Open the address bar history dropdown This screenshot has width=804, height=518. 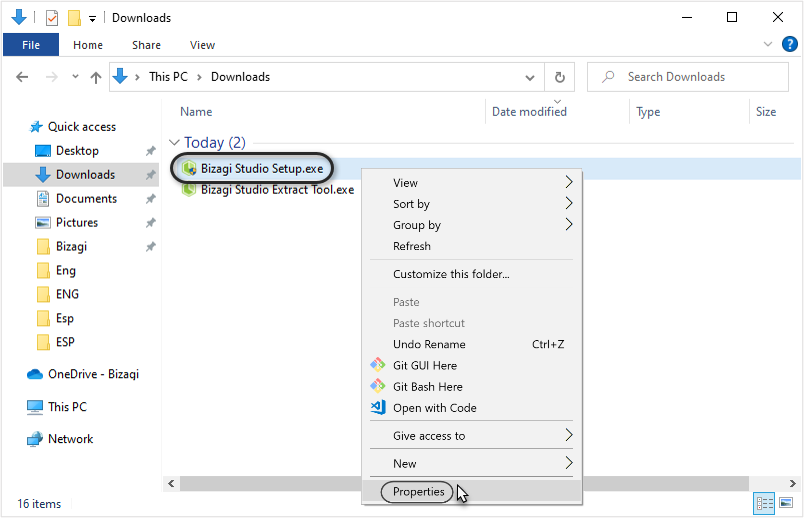(530, 77)
